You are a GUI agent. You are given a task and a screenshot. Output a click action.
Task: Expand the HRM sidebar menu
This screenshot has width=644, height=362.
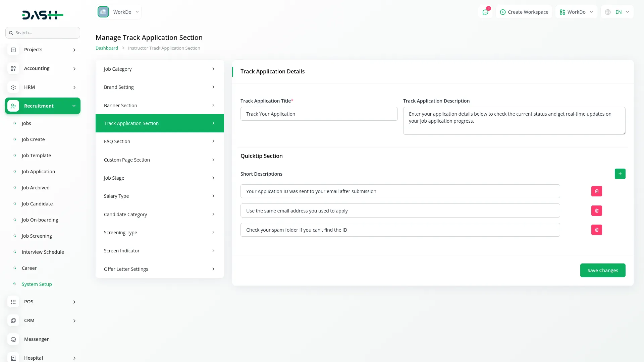coord(43,87)
